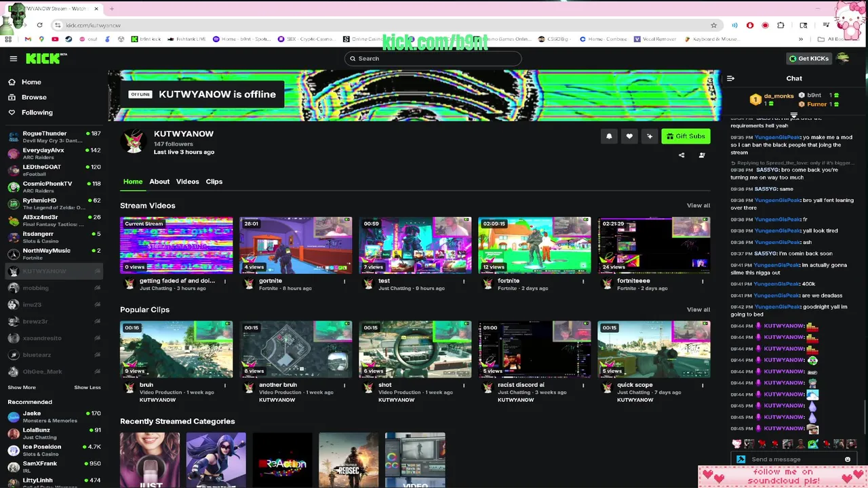This screenshot has height=488, width=868.
Task: Click YungeenGisPeak username in 09:35 PM message
Action: pyautogui.click(x=777, y=137)
